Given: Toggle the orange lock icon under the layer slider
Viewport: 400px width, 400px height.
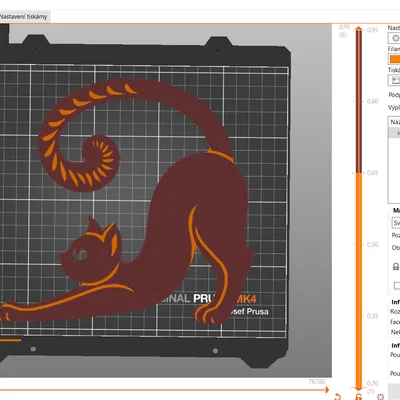Looking at the screenshot, I should pyautogui.click(x=358, y=397).
